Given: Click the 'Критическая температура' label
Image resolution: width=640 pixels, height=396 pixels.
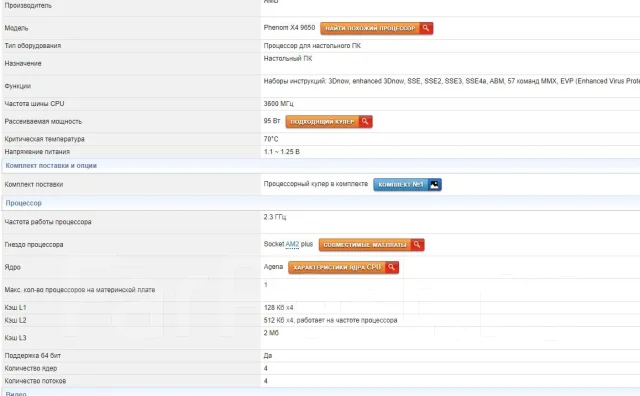Looking at the screenshot, I should 44,139.
